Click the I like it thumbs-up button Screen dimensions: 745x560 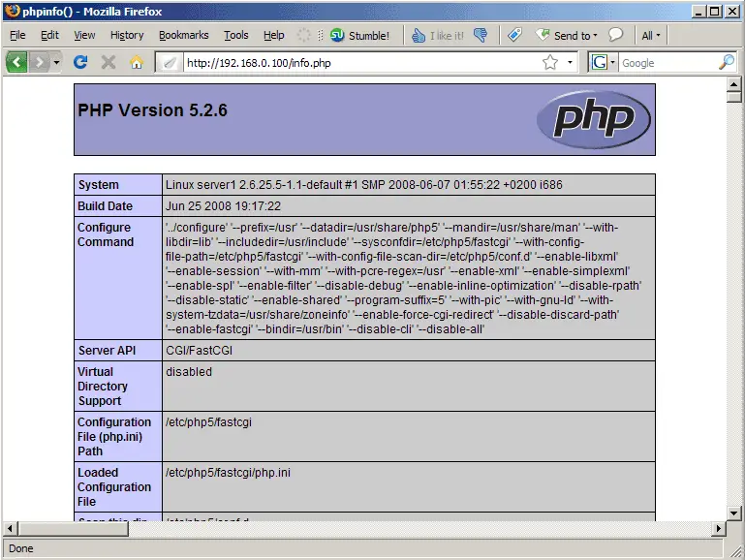[437, 36]
